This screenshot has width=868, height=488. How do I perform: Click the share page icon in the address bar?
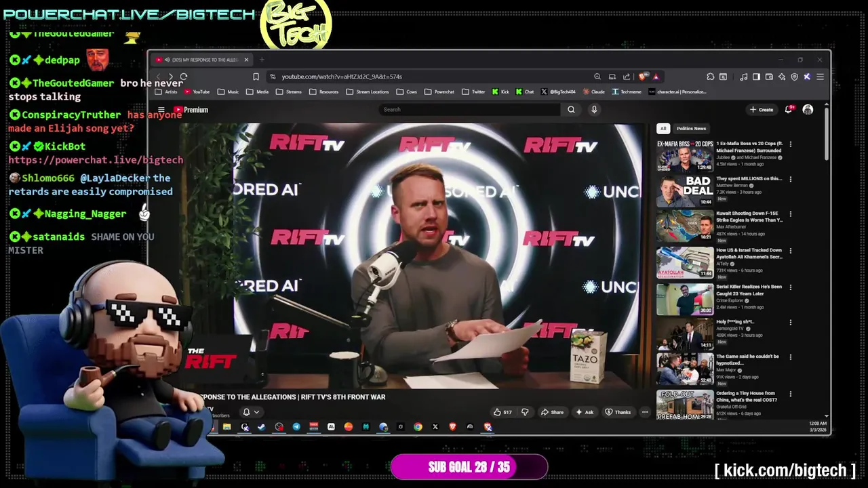pyautogui.click(x=627, y=77)
